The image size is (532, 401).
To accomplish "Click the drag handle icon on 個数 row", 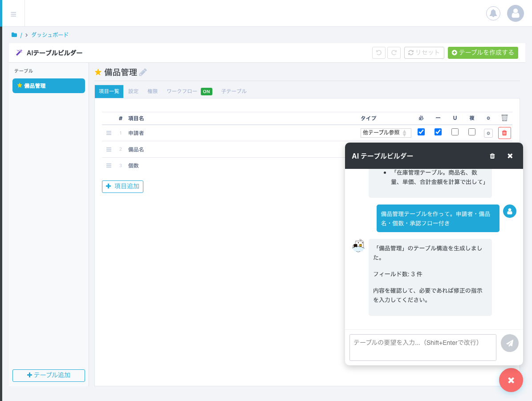I will 109,165.
